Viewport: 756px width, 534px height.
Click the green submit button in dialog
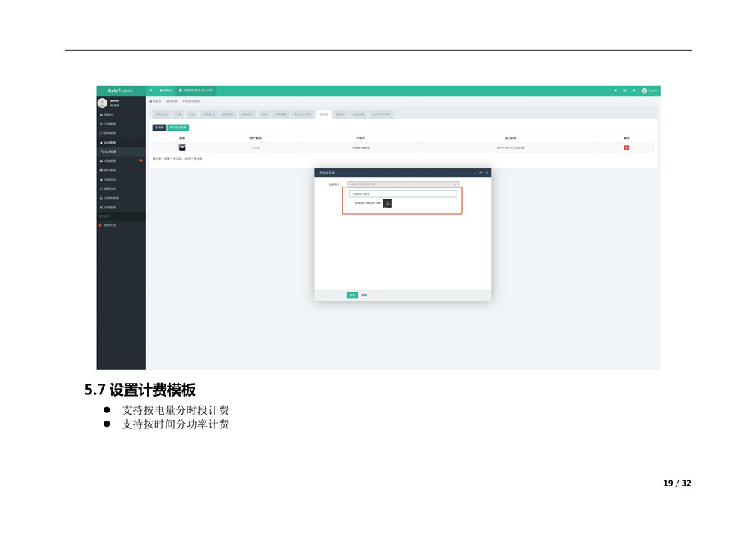pyautogui.click(x=352, y=295)
